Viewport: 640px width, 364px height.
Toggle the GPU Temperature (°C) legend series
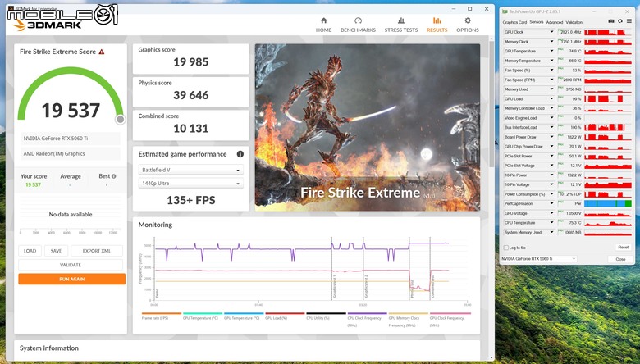pos(244,316)
